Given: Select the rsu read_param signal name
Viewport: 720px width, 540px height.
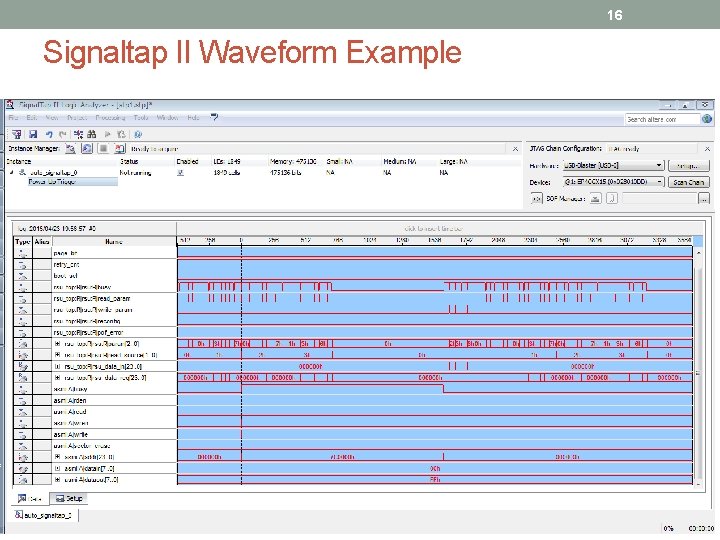Looking at the screenshot, I should (x=92, y=298).
